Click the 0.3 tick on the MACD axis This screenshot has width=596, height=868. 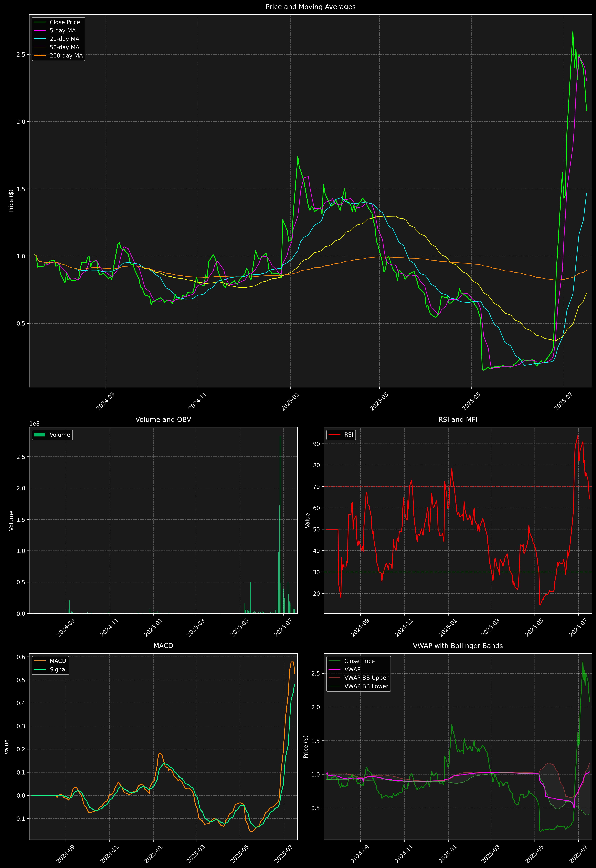[21, 726]
